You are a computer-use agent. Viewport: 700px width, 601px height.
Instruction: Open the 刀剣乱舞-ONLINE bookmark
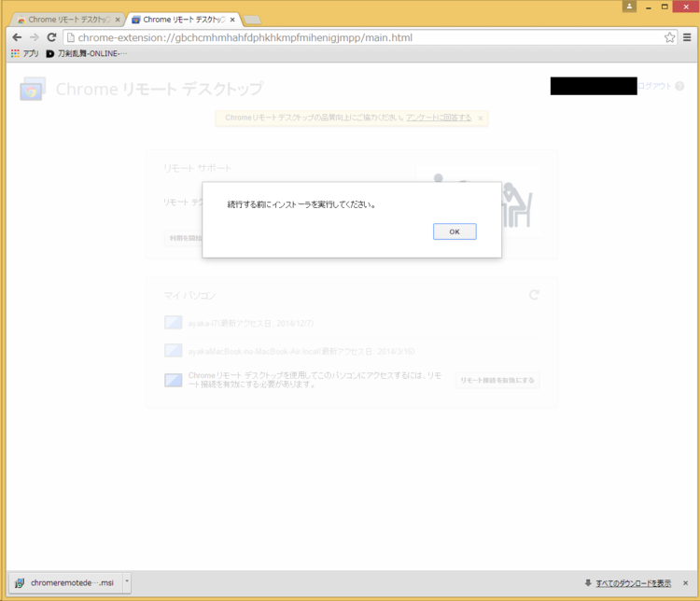point(87,53)
